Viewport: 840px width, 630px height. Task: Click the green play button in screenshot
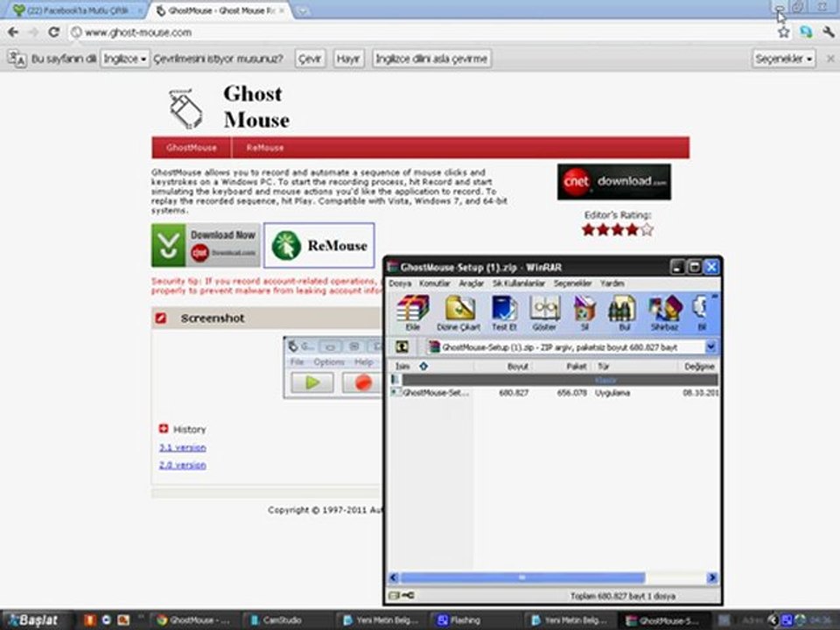point(312,382)
